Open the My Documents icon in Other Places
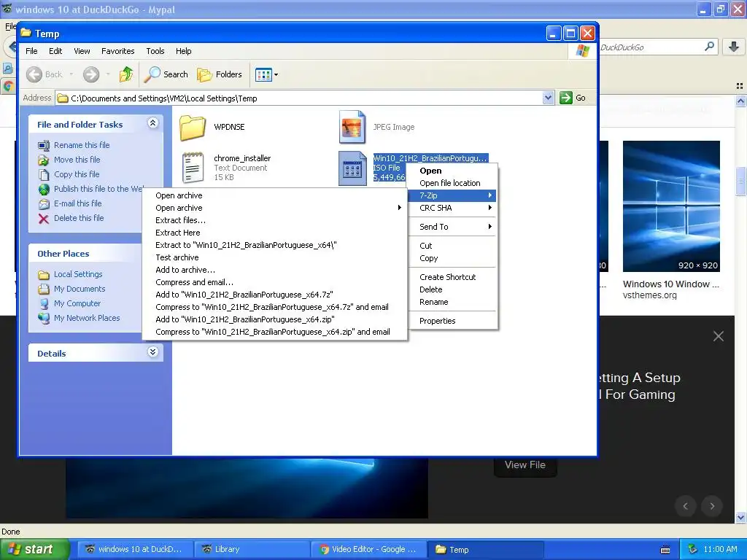Screen dimensions: 747x560 coord(44,289)
